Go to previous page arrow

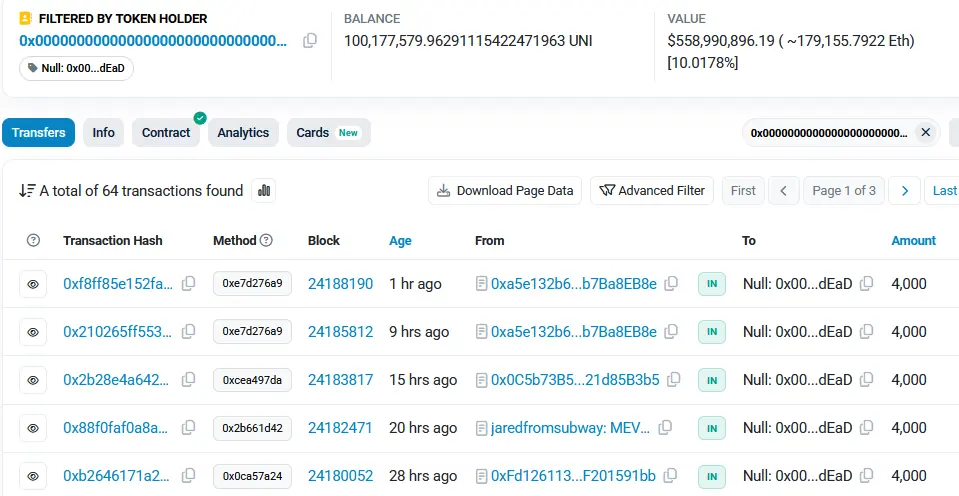783,191
